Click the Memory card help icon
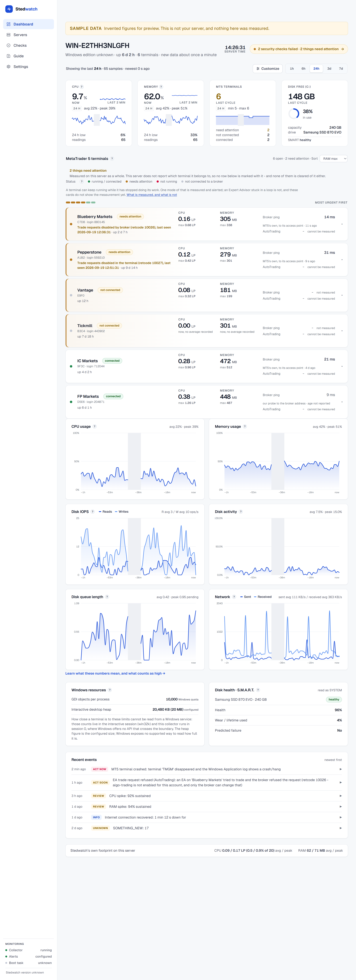 click(161, 87)
